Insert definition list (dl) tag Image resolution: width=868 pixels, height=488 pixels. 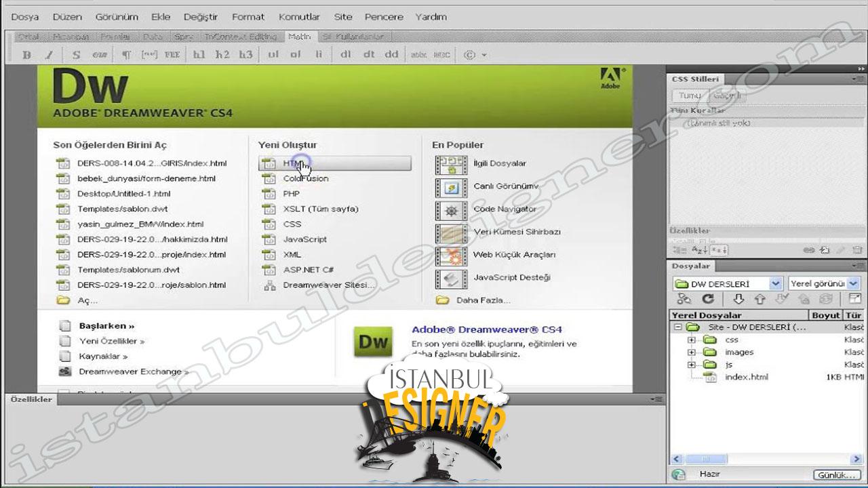pos(346,55)
